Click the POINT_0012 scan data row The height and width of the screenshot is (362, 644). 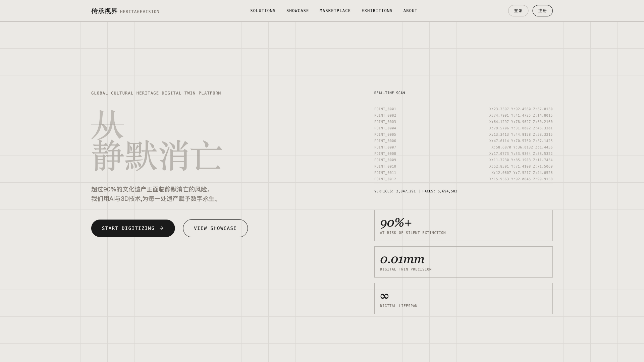463,179
